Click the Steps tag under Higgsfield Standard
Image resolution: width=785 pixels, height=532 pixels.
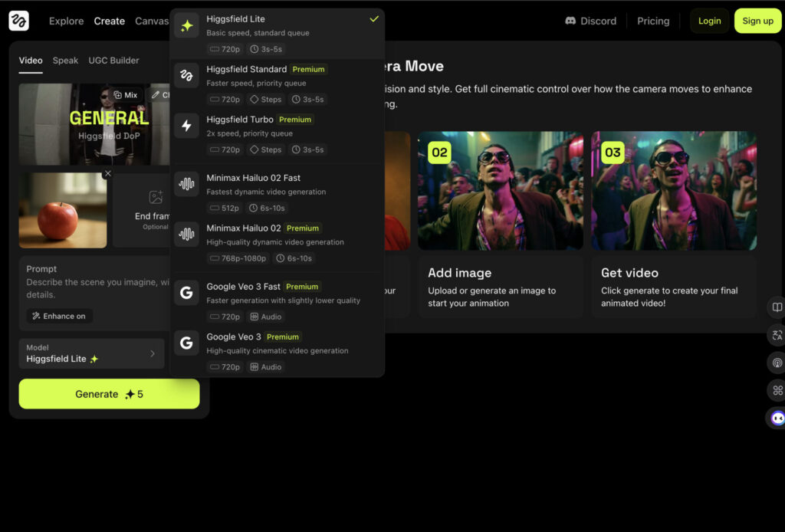pyautogui.click(x=266, y=99)
